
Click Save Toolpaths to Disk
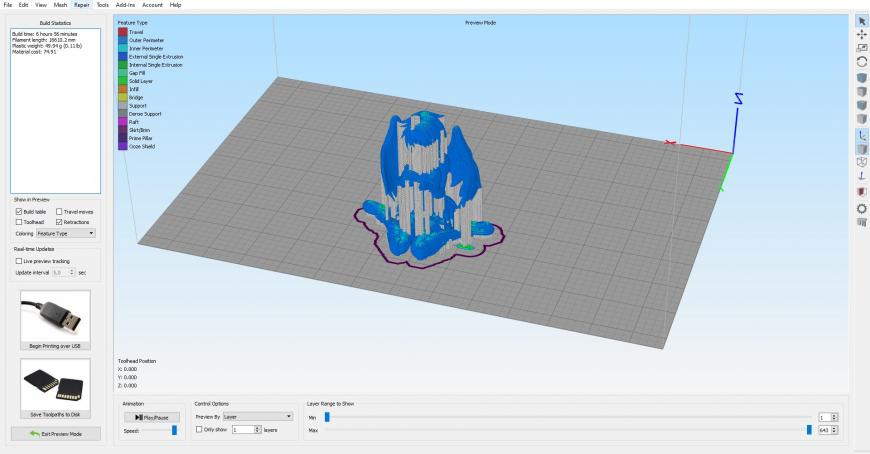(x=55, y=388)
